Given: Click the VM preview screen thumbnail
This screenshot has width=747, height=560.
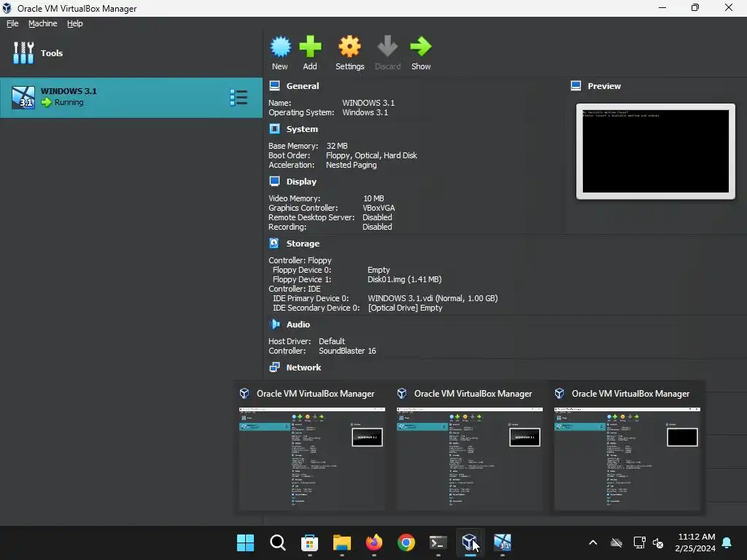Looking at the screenshot, I should pyautogui.click(x=656, y=151).
